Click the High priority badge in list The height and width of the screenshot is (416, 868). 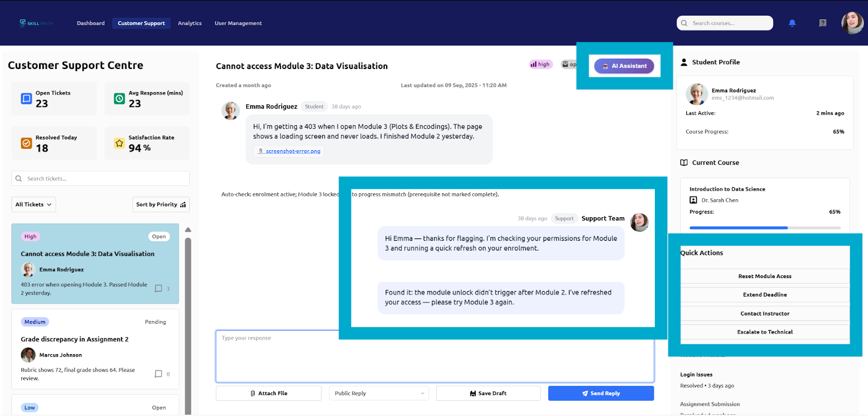(30, 237)
